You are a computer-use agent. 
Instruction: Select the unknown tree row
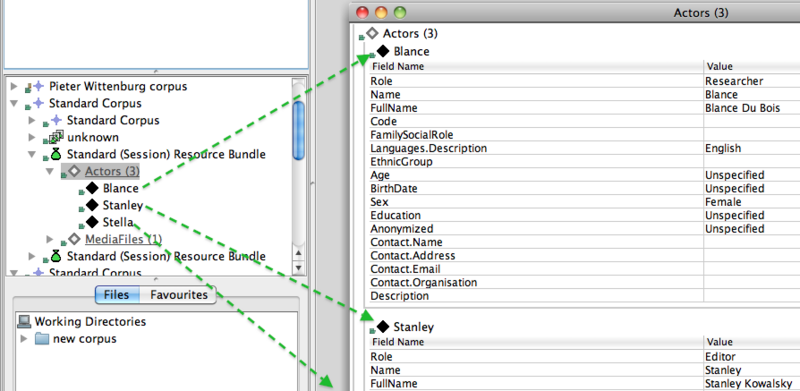coord(93,137)
